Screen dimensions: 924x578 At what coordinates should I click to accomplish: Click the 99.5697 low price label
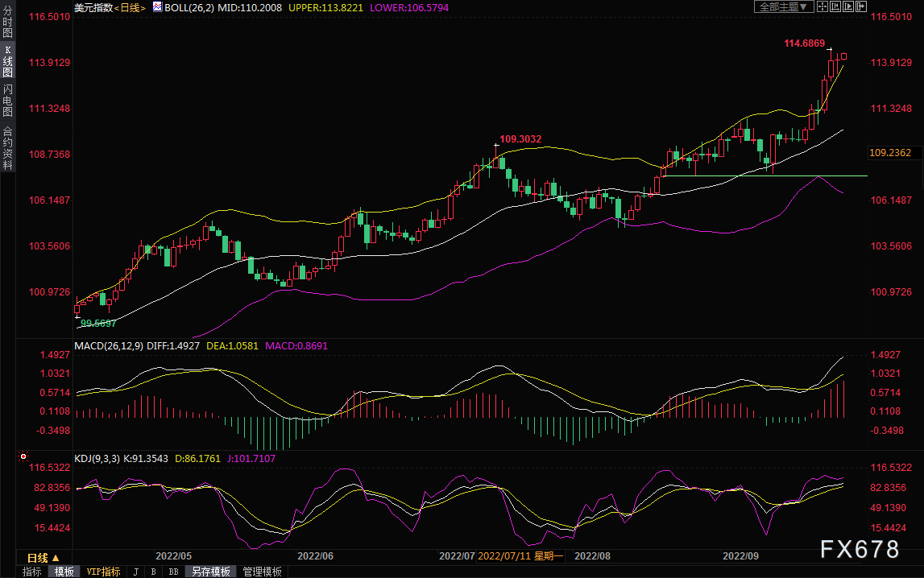click(98, 323)
